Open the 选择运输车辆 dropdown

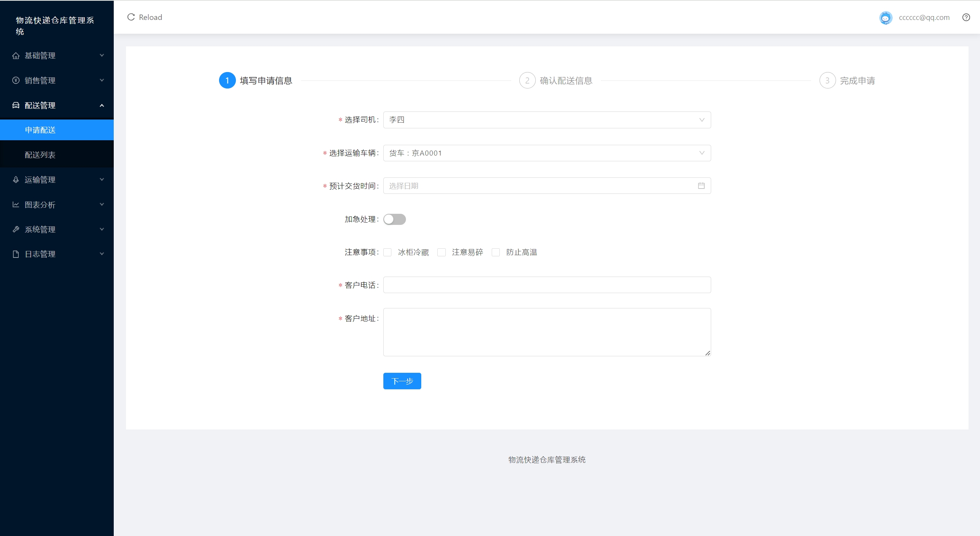(x=547, y=153)
